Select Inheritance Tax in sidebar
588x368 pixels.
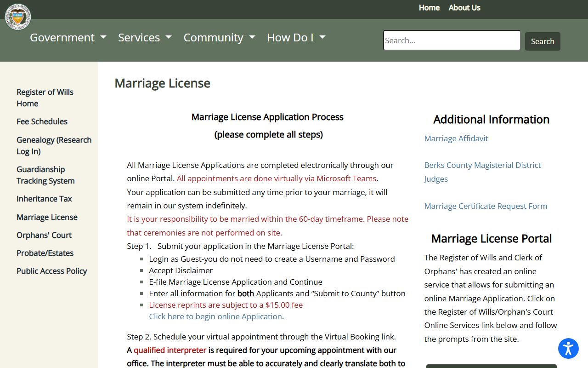[44, 199]
